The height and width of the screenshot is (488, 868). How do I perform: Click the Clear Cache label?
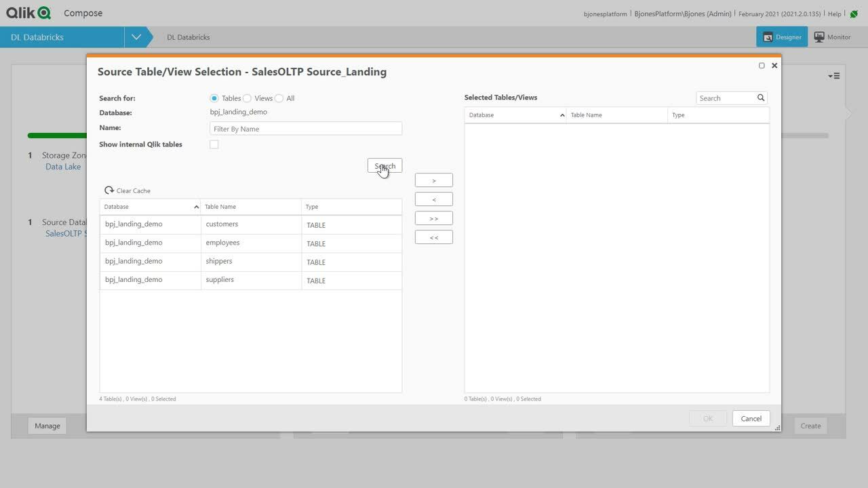pos(134,191)
